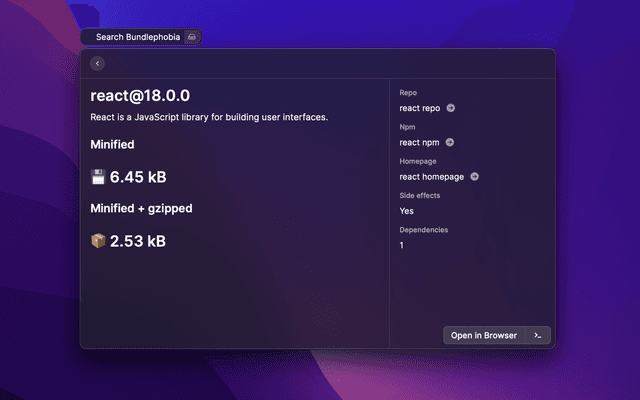Image resolution: width=640 pixels, height=400 pixels.
Task: Click the 2.53 kB gzipped size
Action: pyautogui.click(x=138, y=241)
